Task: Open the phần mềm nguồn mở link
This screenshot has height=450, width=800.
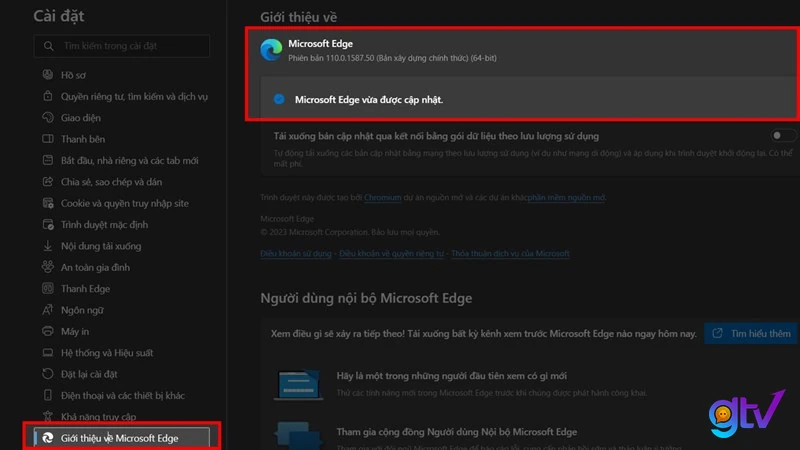Action: pyautogui.click(x=566, y=197)
